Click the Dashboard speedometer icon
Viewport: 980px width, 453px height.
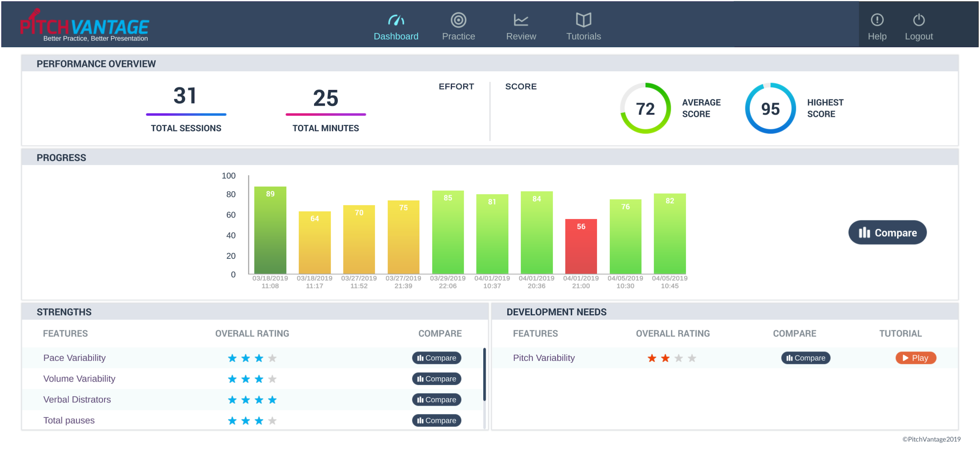(x=396, y=20)
